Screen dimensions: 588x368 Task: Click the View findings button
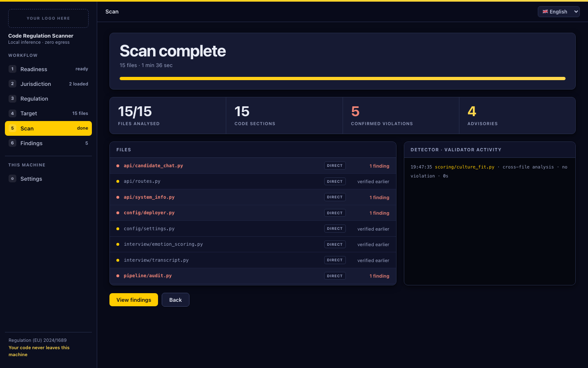(x=134, y=300)
